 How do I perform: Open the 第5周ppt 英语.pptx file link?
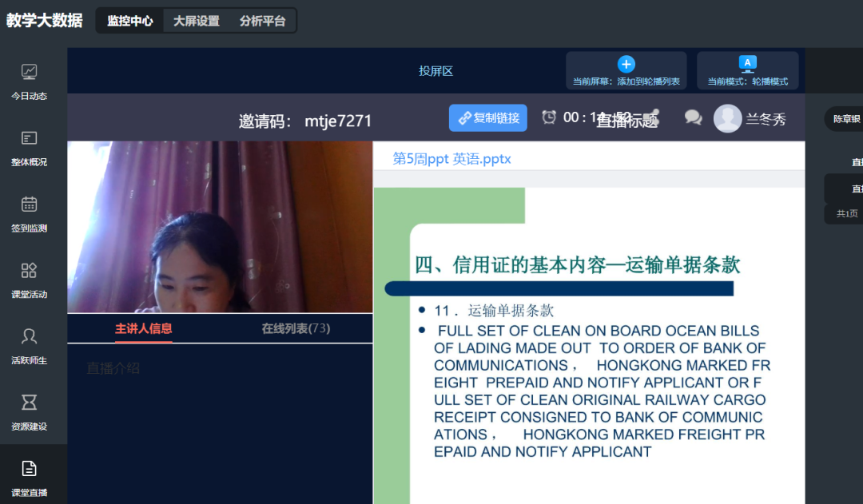coord(451,159)
